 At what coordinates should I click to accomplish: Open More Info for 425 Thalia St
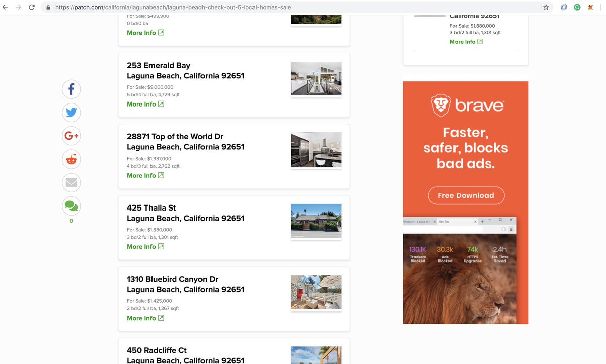[145, 246]
